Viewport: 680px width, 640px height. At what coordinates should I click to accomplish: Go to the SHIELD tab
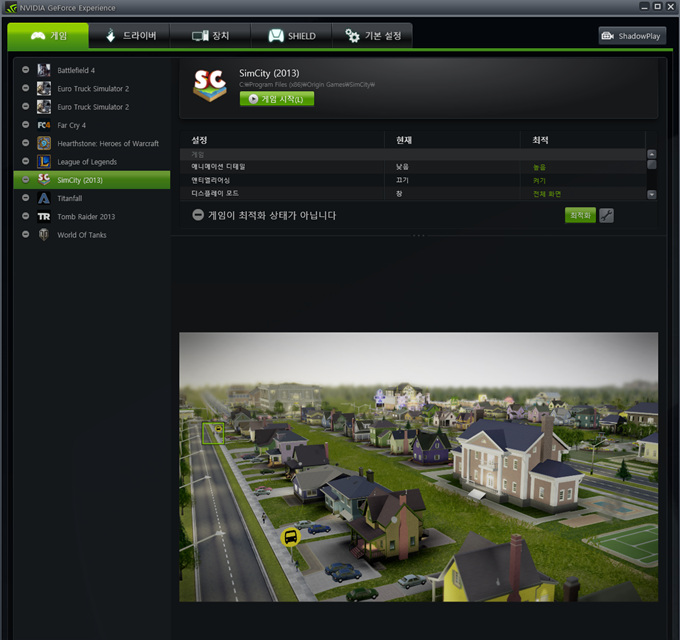[x=291, y=36]
